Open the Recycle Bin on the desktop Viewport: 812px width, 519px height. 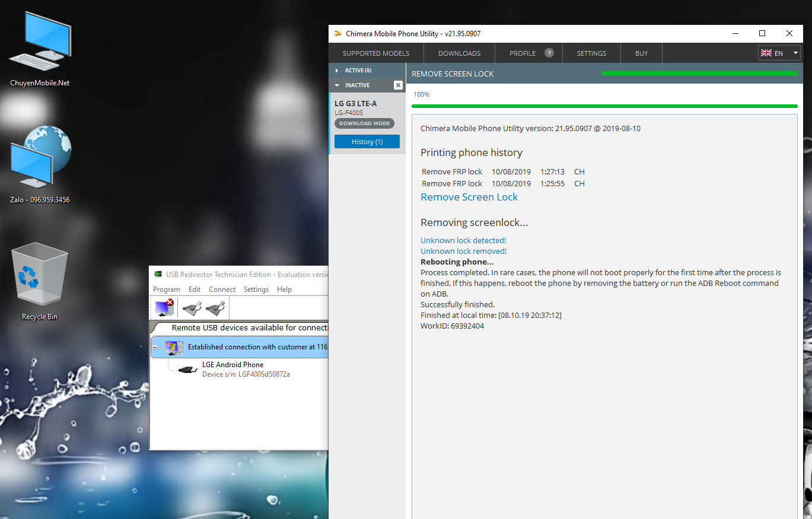point(40,281)
